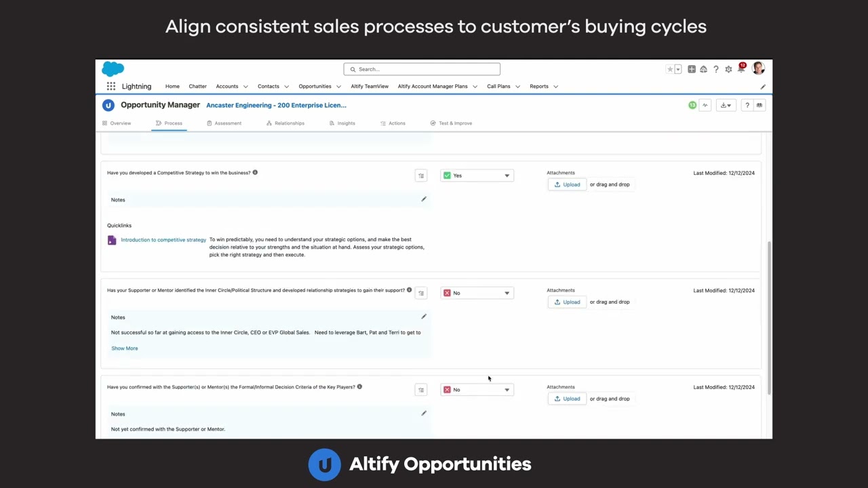Show info for Inner Circle question

pos(409,290)
